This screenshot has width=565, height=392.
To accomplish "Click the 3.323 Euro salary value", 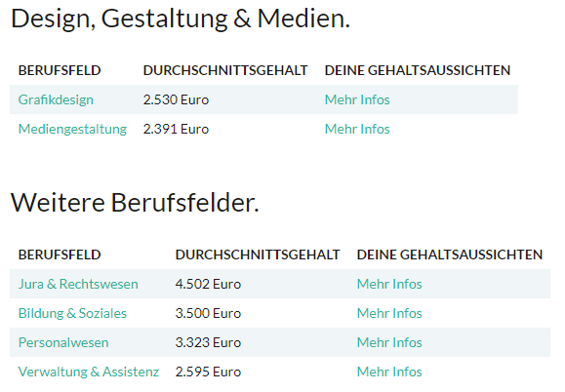I will (208, 342).
